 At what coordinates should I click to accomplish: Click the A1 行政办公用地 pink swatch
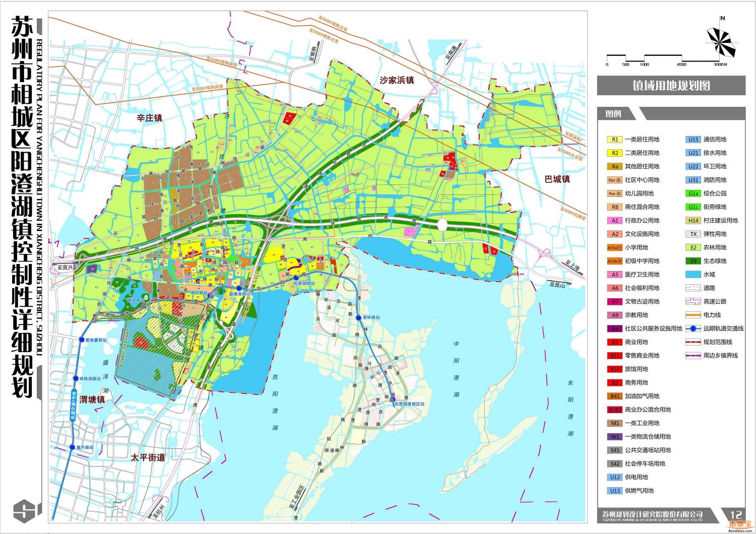click(615, 221)
